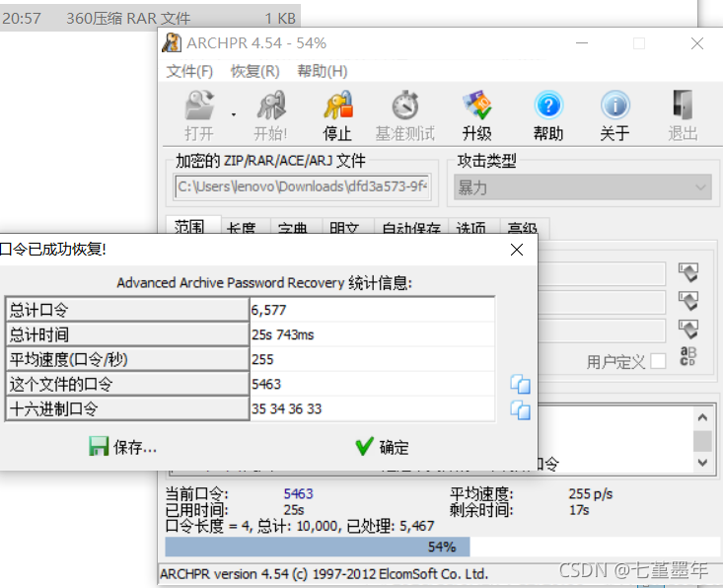This screenshot has width=723, height=588.
Task: Click the 平均速度 value 255 in table
Action: 373,359
